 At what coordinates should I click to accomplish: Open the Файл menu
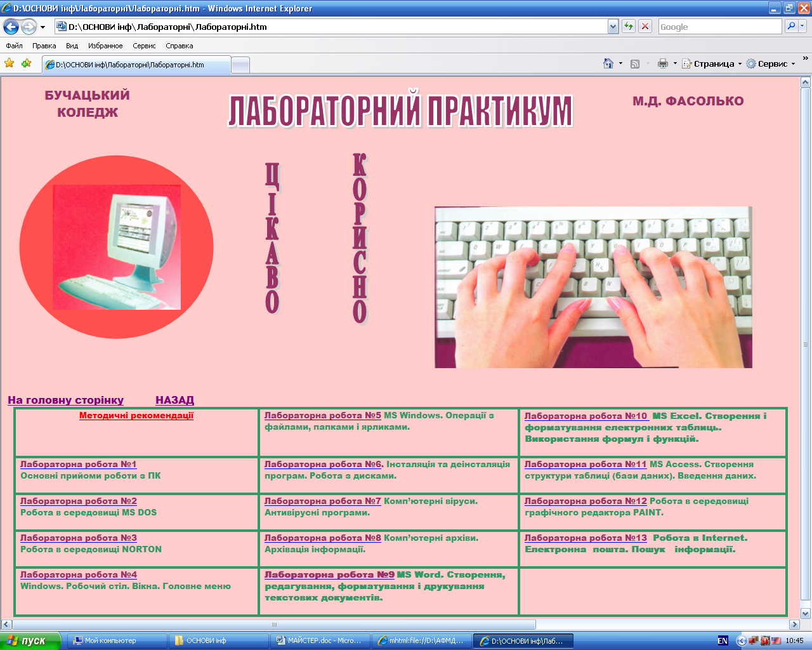[x=14, y=46]
